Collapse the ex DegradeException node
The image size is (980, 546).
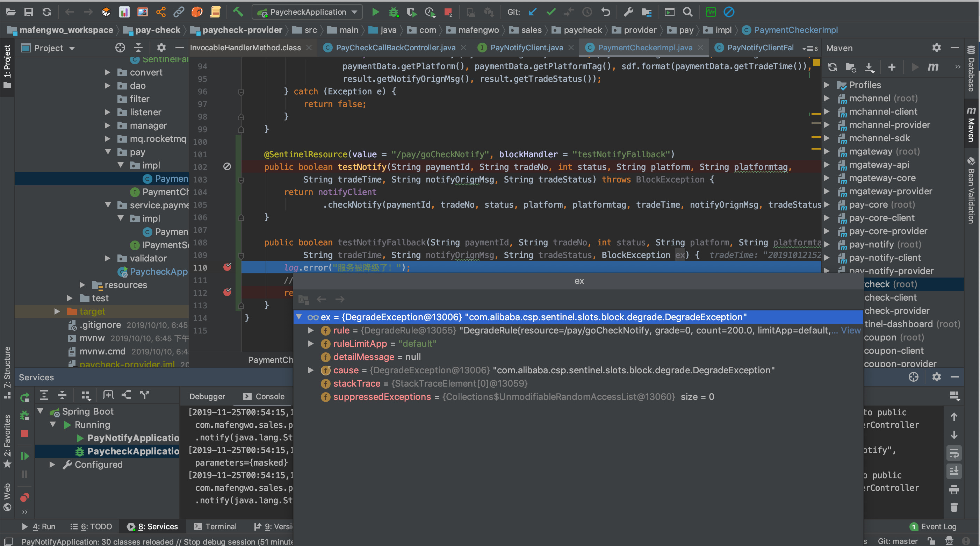pos(300,317)
